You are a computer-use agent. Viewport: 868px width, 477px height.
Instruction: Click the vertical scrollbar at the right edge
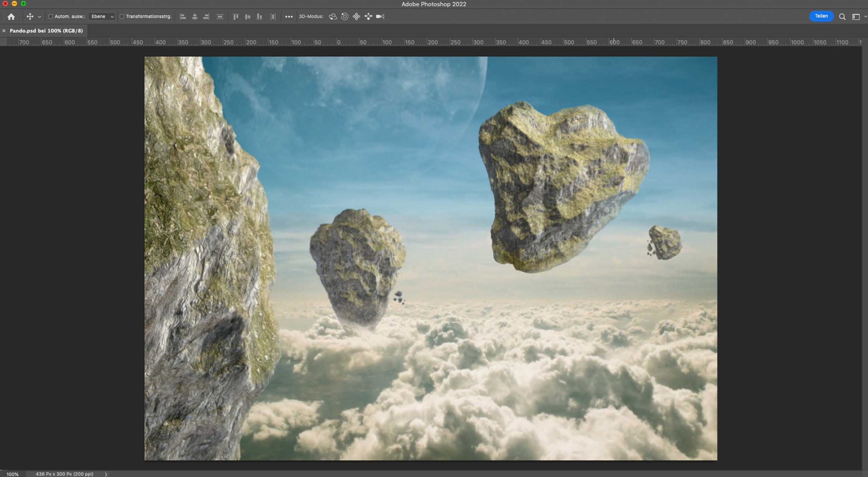(865, 257)
